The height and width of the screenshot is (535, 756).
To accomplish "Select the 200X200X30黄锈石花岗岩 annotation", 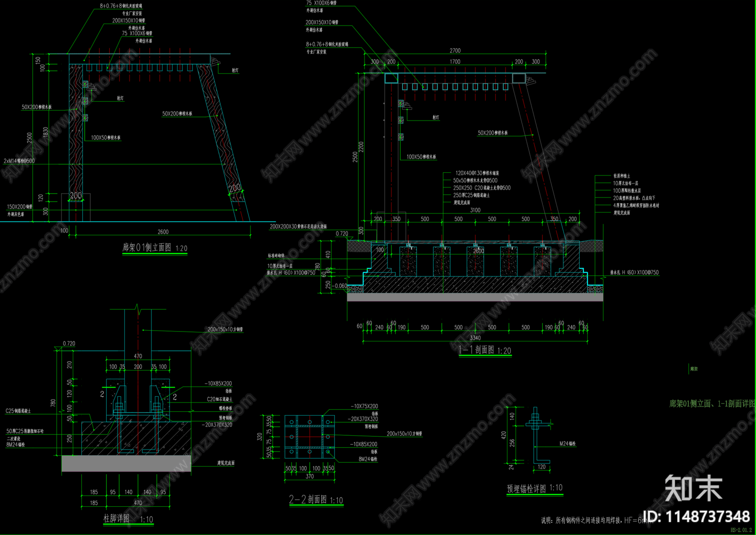I will [298, 227].
